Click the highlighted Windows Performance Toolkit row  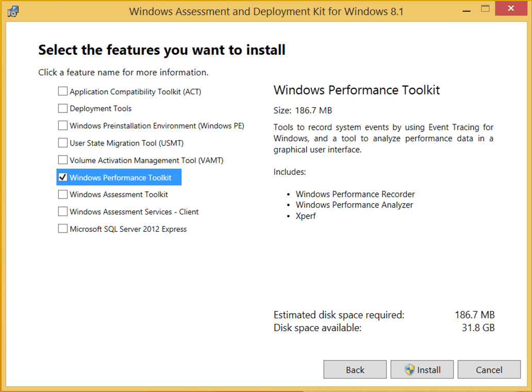[119, 177]
